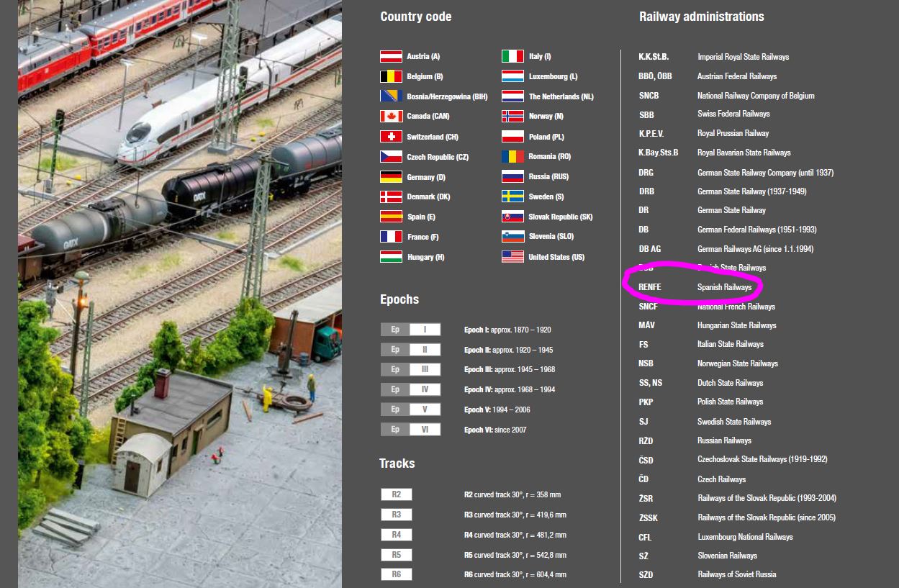The image size is (899, 588).
Task: Click 'German State Railway (1937-1949)' text
Action: [752, 191]
